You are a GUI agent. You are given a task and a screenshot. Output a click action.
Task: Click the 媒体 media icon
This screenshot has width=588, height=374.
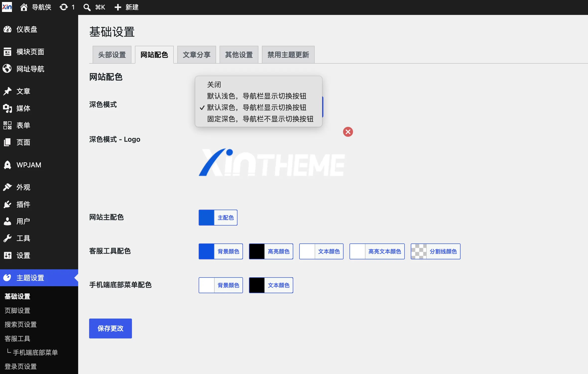[x=7, y=108]
